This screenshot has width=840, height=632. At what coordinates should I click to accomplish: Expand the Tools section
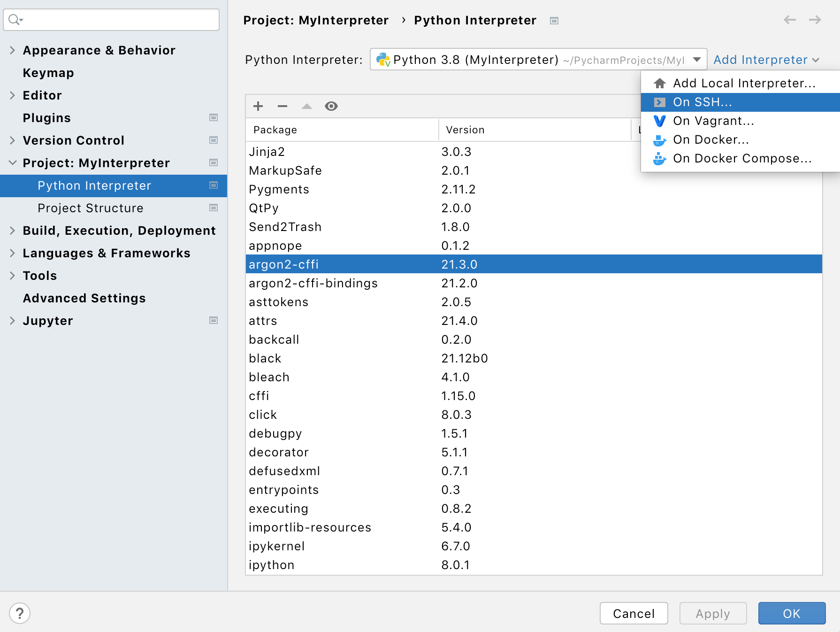(12, 275)
